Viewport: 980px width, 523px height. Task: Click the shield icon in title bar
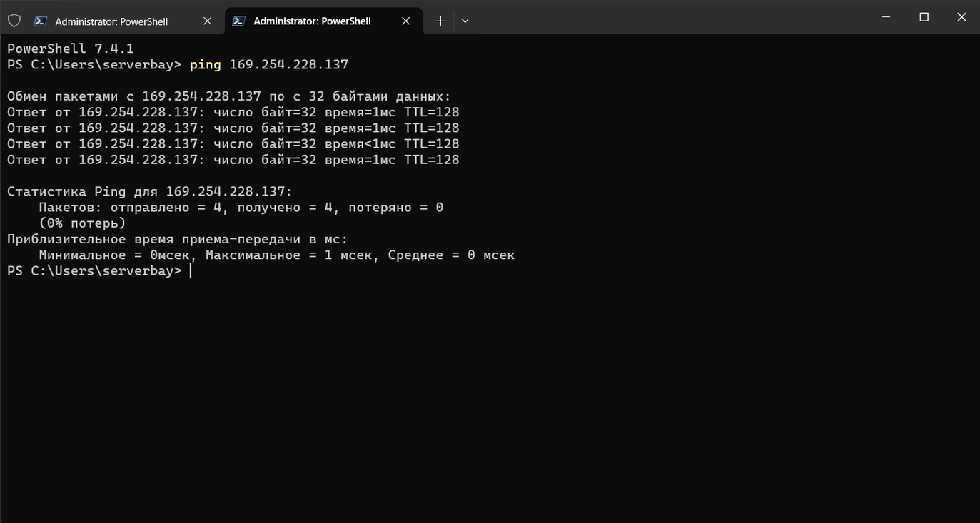click(14, 21)
